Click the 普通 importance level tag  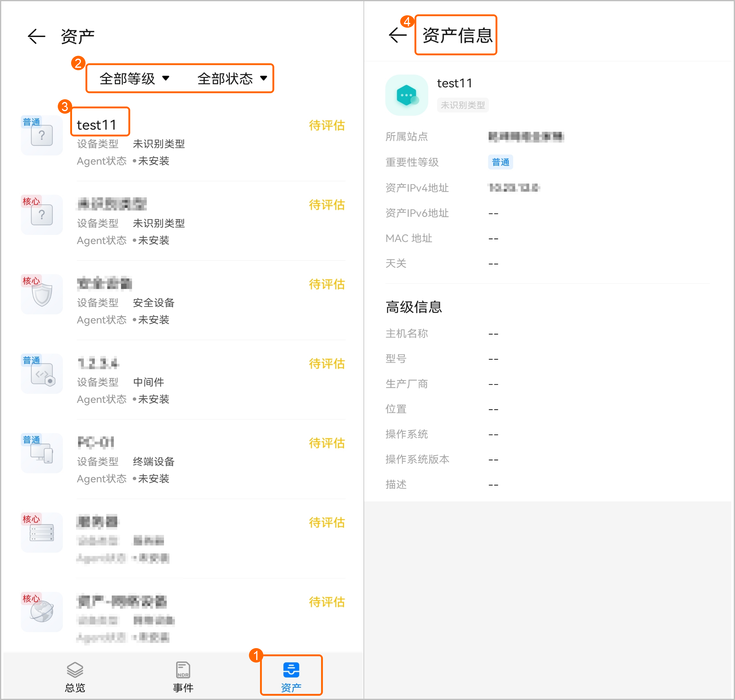500,162
